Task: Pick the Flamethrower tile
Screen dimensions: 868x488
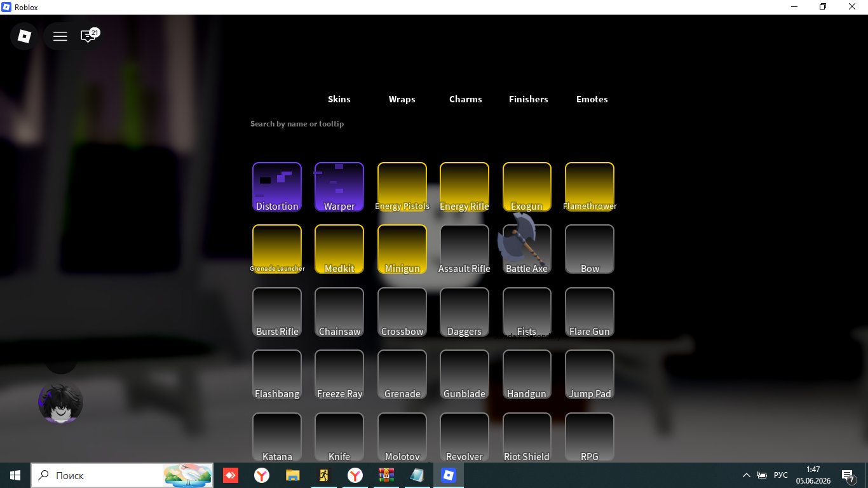Action: pyautogui.click(x=590, y=187)
